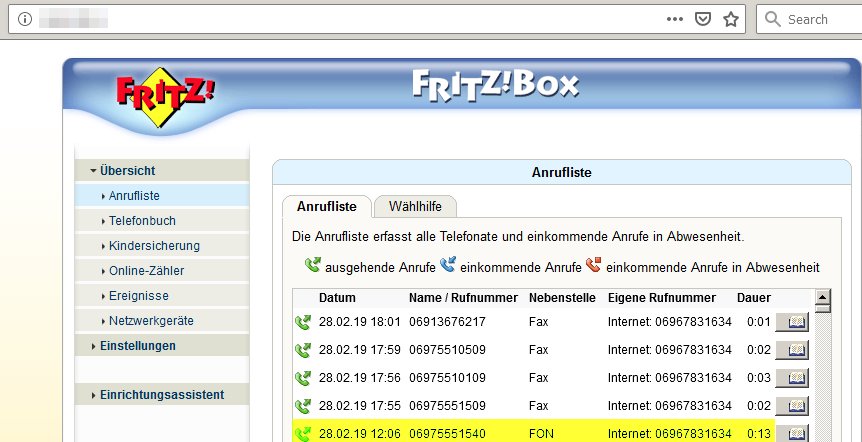Collapse the Übersicht menu section
The image size is (862, 442).
point(127,171)
